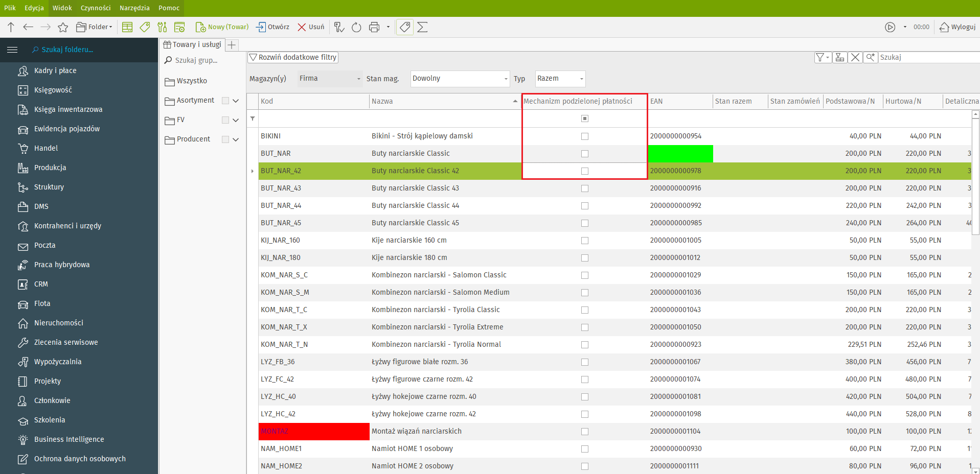
Task: Toggle split payment checkbox for BIKINI row
Action: [x=585, y=136]
